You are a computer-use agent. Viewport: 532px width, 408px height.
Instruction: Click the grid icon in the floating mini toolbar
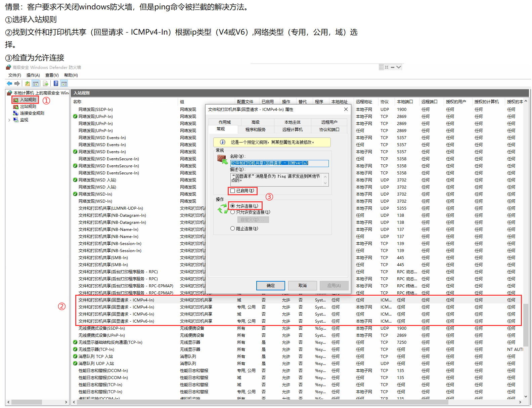[381, 67]
